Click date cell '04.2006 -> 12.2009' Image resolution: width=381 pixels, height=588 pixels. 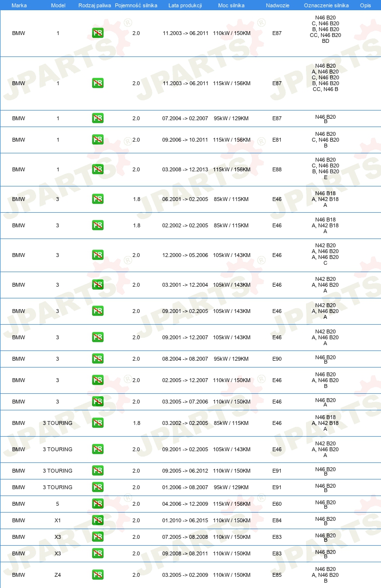[x=185, y=504]
